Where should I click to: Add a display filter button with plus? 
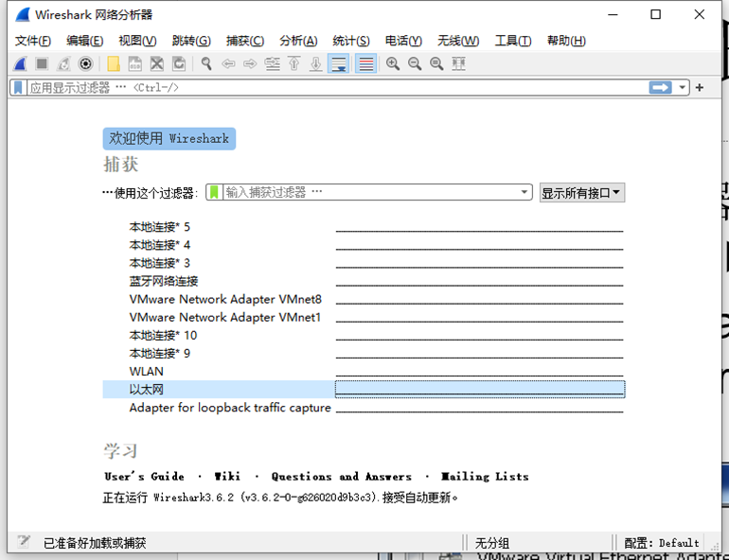pos(700,87)
